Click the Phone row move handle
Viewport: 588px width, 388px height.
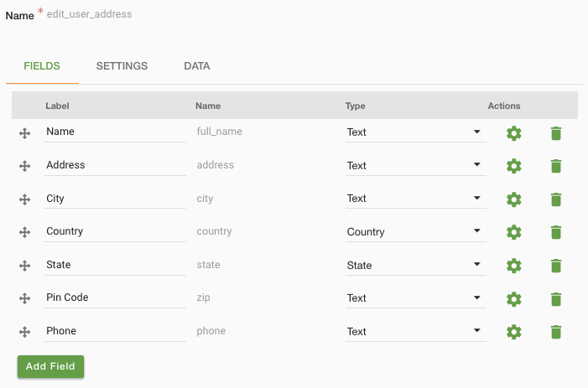25,332
